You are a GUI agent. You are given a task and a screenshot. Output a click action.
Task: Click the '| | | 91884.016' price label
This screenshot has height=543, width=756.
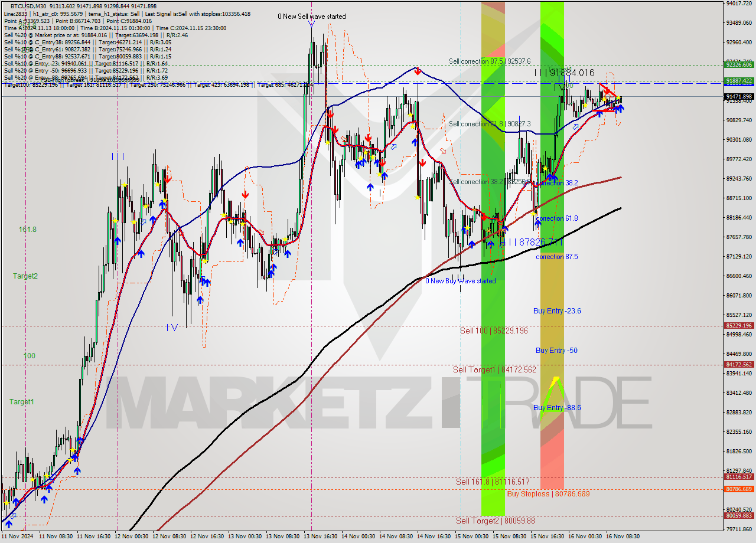[564, 73]
